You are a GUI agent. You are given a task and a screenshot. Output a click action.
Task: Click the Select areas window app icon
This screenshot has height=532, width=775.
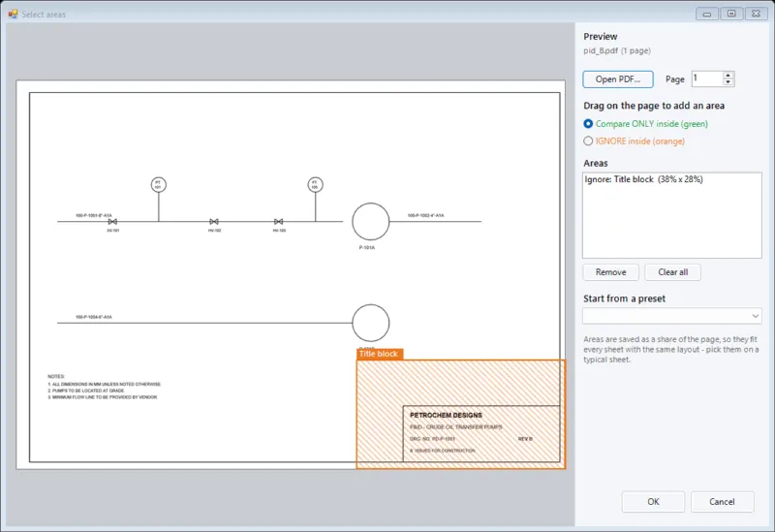pos(13,14)
